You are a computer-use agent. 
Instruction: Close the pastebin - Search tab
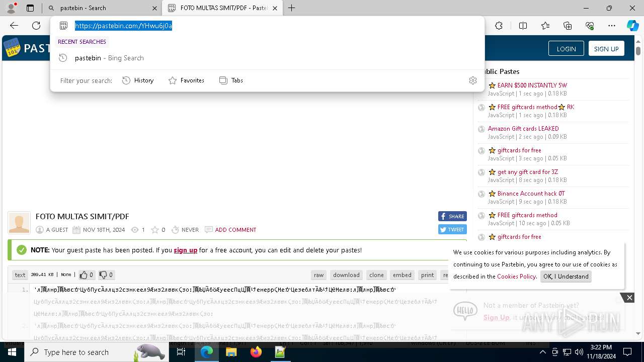(x=154, y=8)
